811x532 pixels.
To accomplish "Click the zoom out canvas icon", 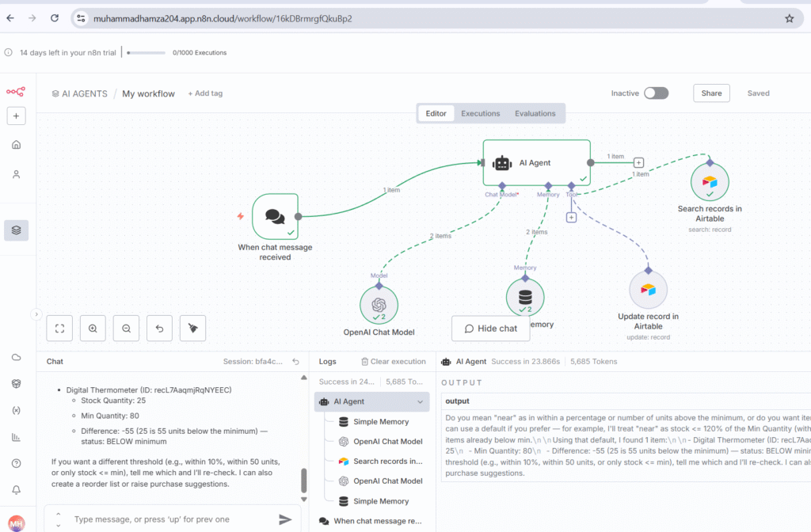I will pyautogui.click(x=126, y=327).
